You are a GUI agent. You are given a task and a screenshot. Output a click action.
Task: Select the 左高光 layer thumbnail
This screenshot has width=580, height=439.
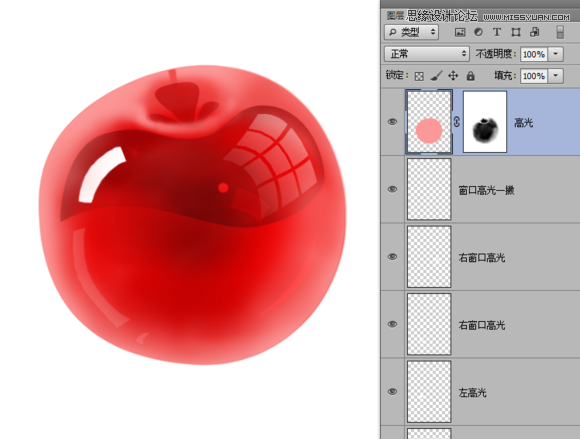click(x=429, y=392)
